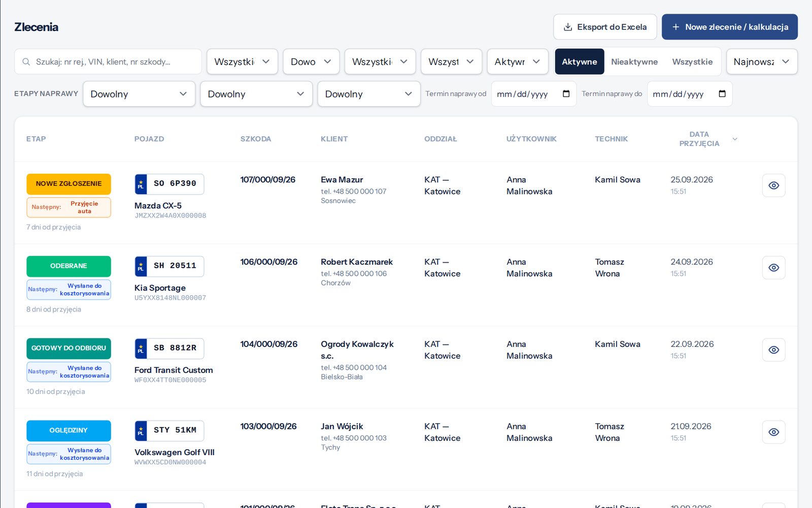Click the search magnifier icon

click(x=26, y=62)
